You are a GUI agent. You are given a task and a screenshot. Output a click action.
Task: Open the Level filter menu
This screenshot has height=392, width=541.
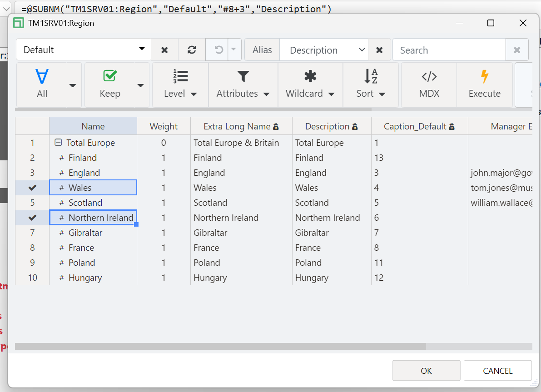tap(180, 85)
